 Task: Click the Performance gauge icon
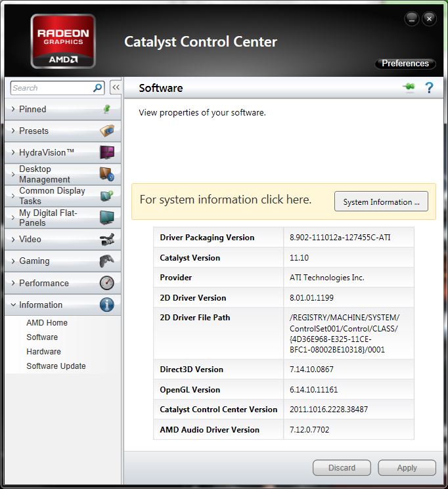point(107,283)
